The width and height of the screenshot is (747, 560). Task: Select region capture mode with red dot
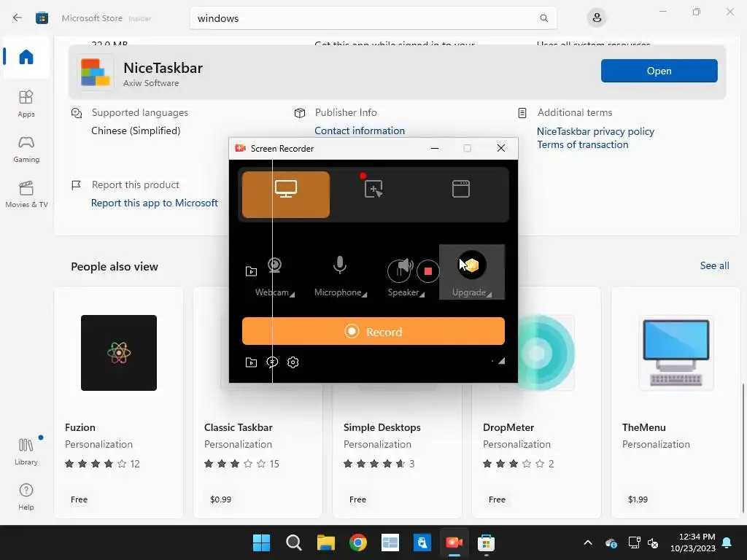point(373,189)
